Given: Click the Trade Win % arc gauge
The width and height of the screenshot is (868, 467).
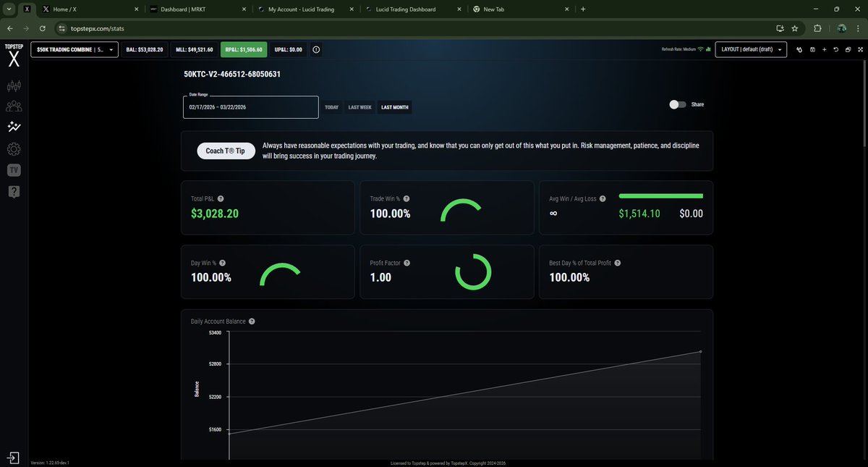Looking at the screenshot, I should 461,211.
